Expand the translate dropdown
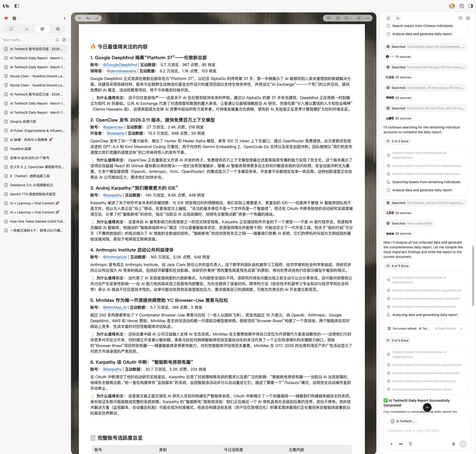The width and height of the screenshot is (476, 454). coord(348,18)
